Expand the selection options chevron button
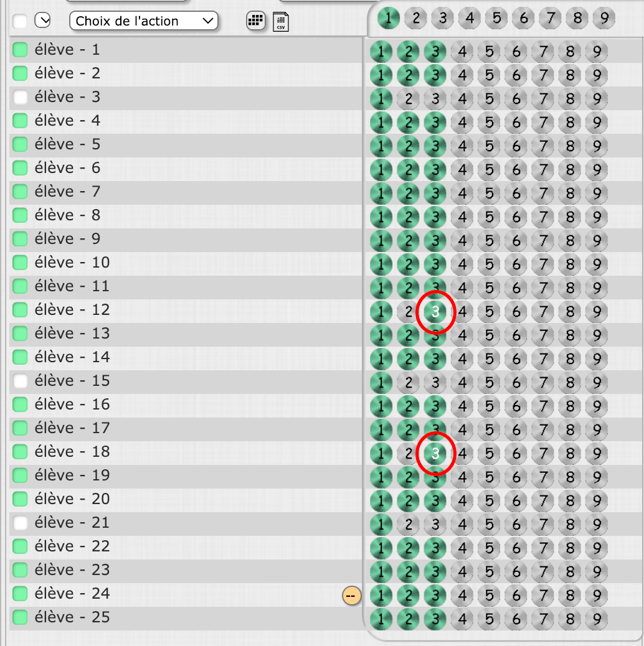 [42, 21]
